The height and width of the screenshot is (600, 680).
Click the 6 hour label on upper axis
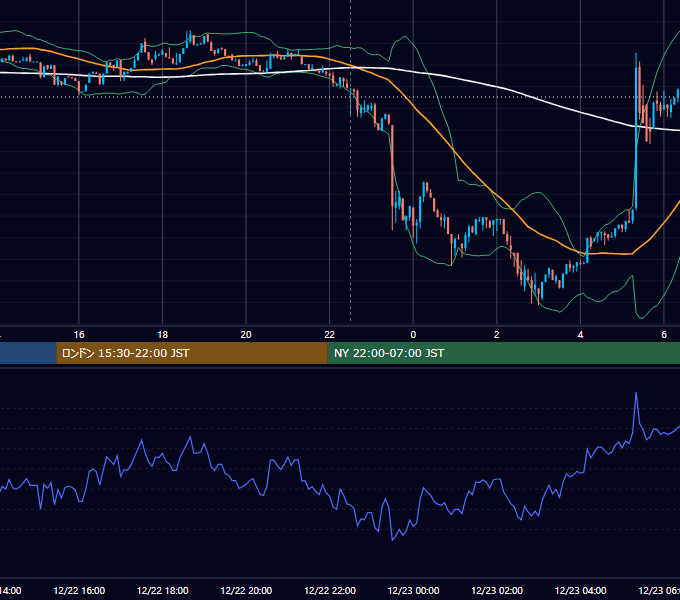click(664, 335)
